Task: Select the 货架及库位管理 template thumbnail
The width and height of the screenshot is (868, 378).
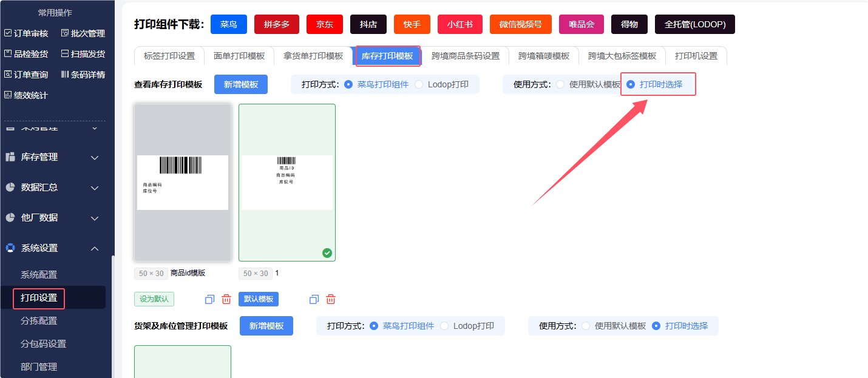Action: pyautogui.click(x=183, y=362)
